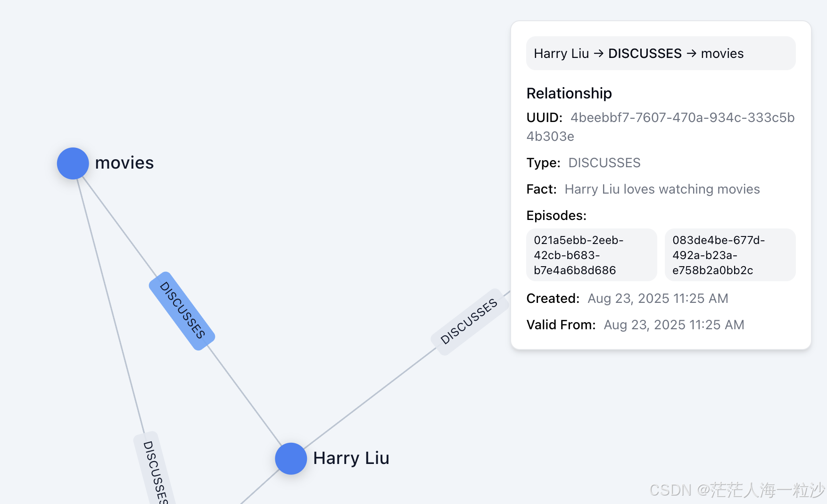
Task: Select the Harry Liu graph node
Action: coord(291,458)
